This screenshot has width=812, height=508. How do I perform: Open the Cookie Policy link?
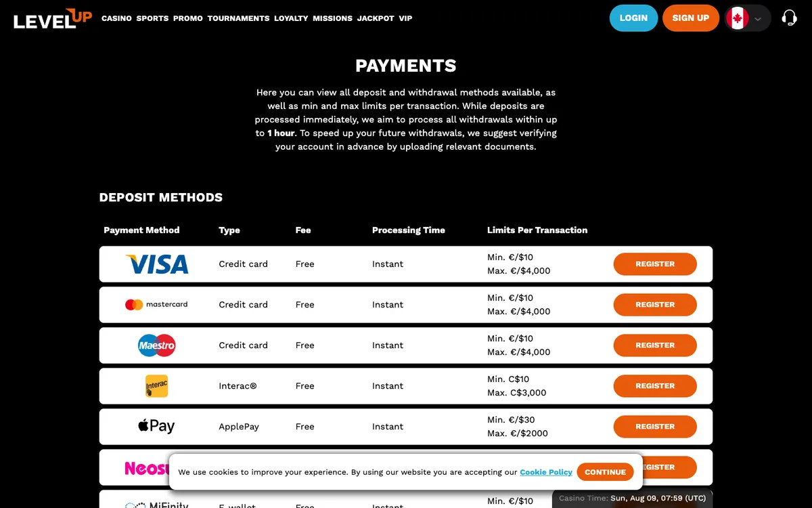(546, 472)
